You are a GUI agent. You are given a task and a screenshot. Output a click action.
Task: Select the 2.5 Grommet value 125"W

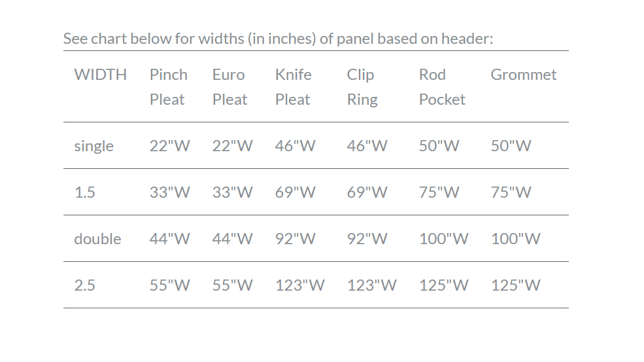[515, 285]
